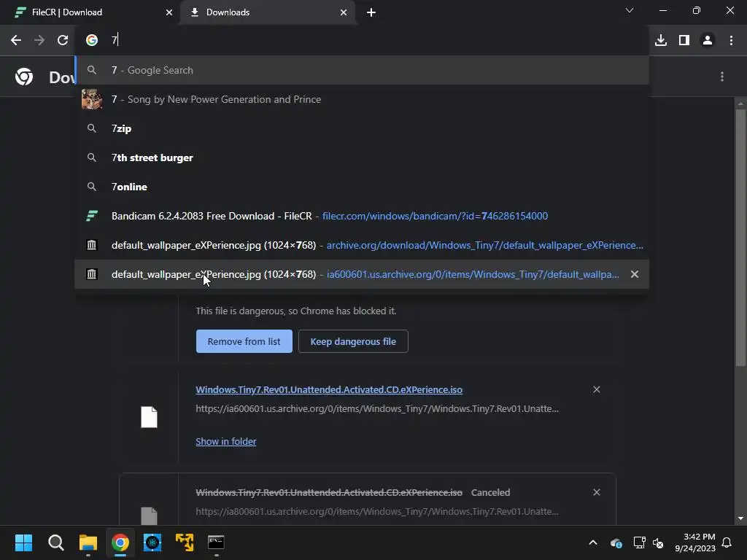The width and height of the screenshot is (747, 560).
Task: Click the page's vertical scrollbar thumb
Action: pos(740,238)
